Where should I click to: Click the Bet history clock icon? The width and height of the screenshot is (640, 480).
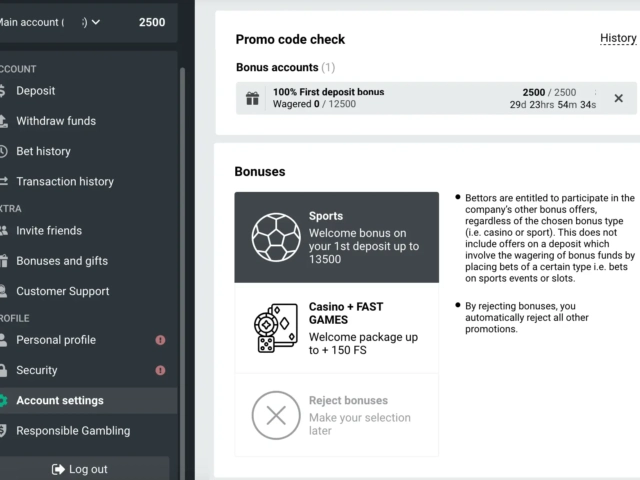(x=3, y=151)
